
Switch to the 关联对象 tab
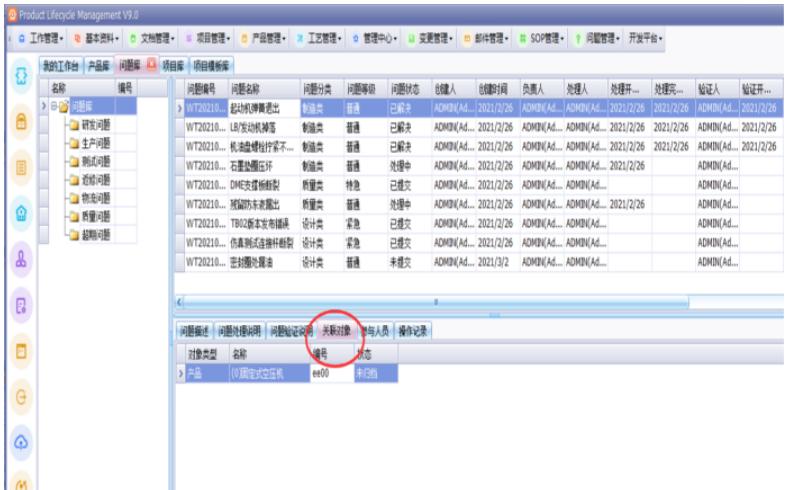click(335, 331)
